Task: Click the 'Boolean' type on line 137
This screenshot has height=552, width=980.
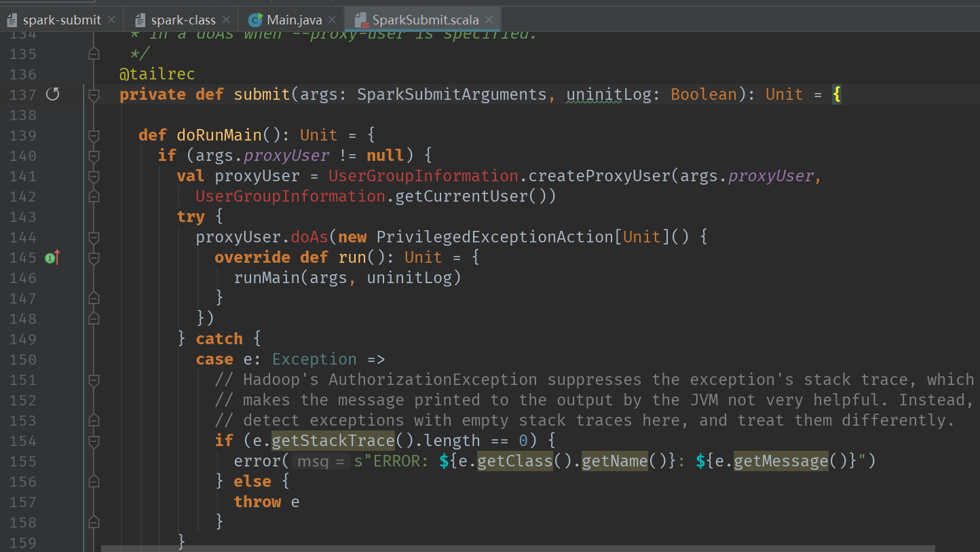Action: [704, 94]
